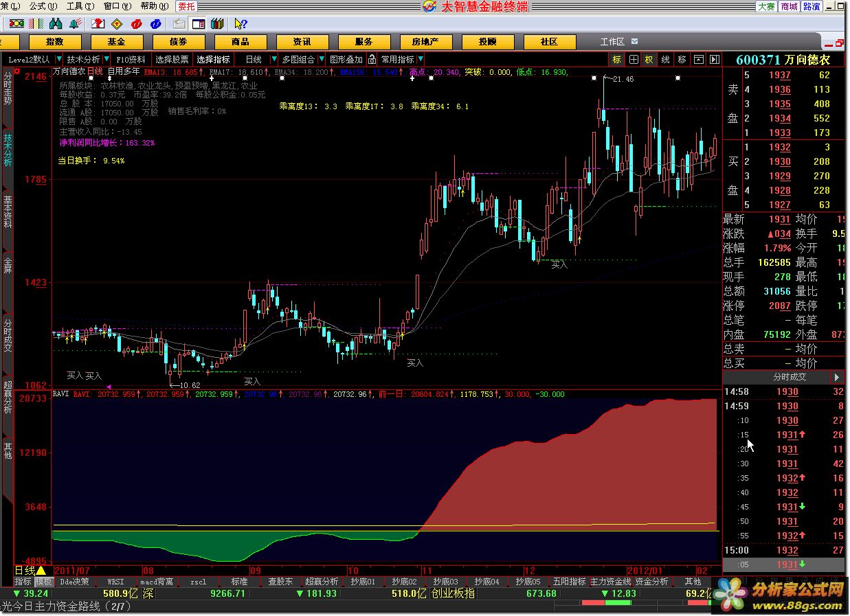The width and height of the screenshot is (850, 616).
Task: Click the play arrow beside 分时成交 header
Action: (x=836, y=377)
